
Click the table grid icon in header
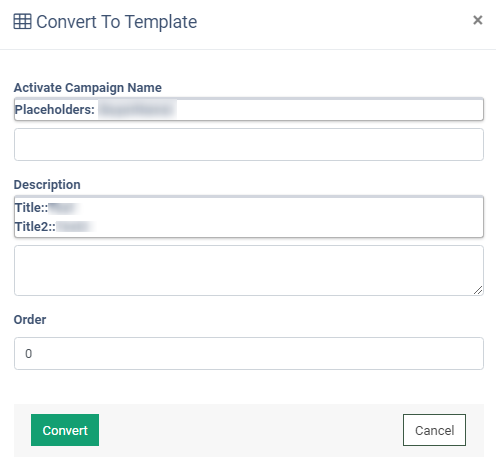tap(22, 22)
